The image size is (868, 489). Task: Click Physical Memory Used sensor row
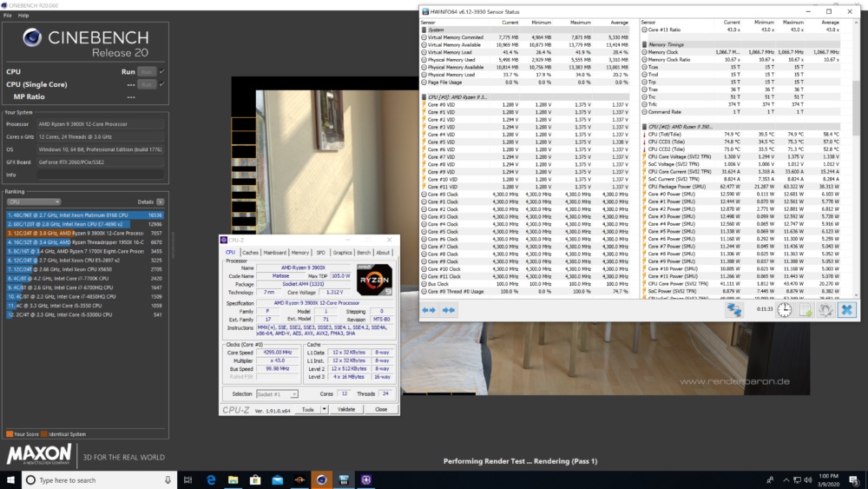pos(525,60)
